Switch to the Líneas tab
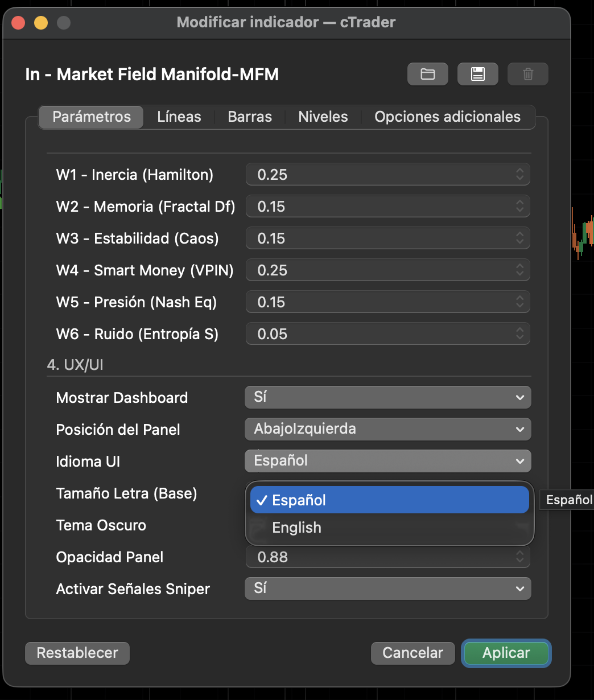Image resolution: width=594 pixels, height=700 pixels. coord(179,117)
